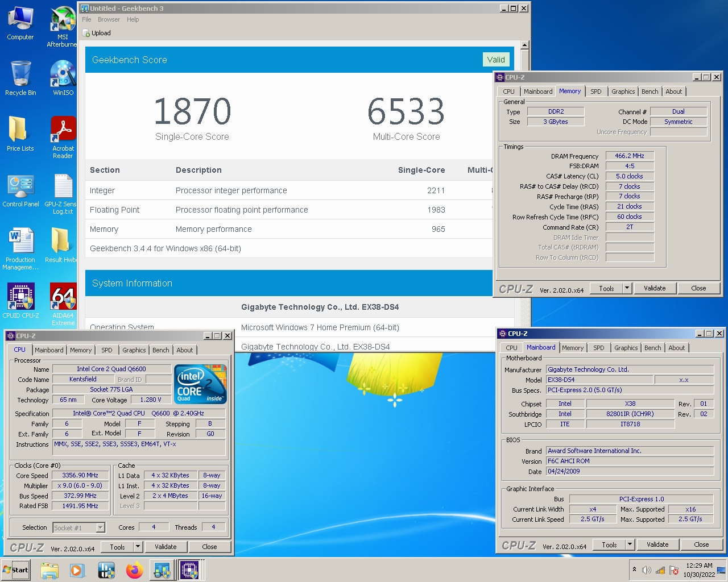The width and height of the screenshot is (728, 582).
Task: Open the Price Lists folder
Action: 20,134
